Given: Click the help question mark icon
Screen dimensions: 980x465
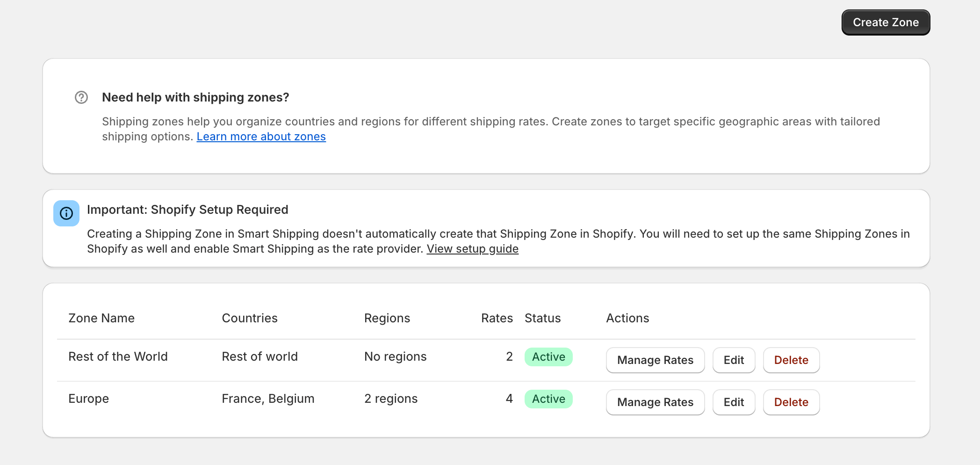Looking at the screenshot, I should pos(81,97).
